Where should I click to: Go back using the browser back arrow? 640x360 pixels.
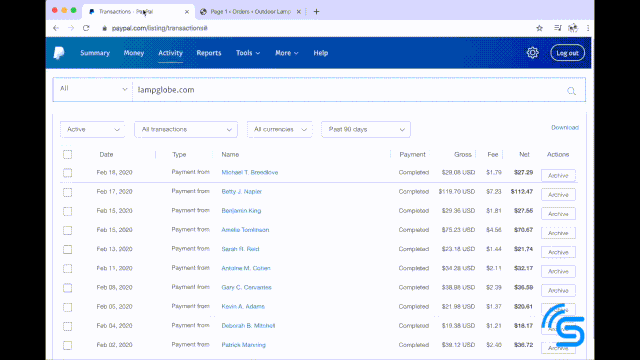pyautogui.click(x=56, y=28)
